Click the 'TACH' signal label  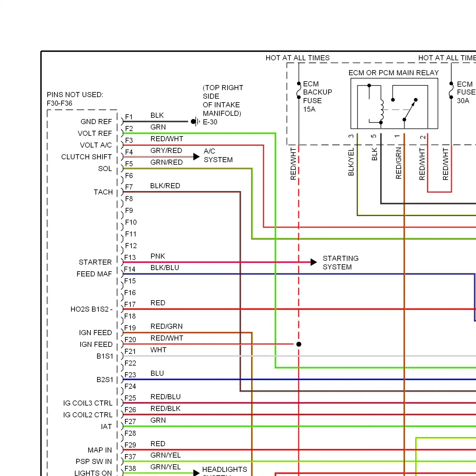103,192
